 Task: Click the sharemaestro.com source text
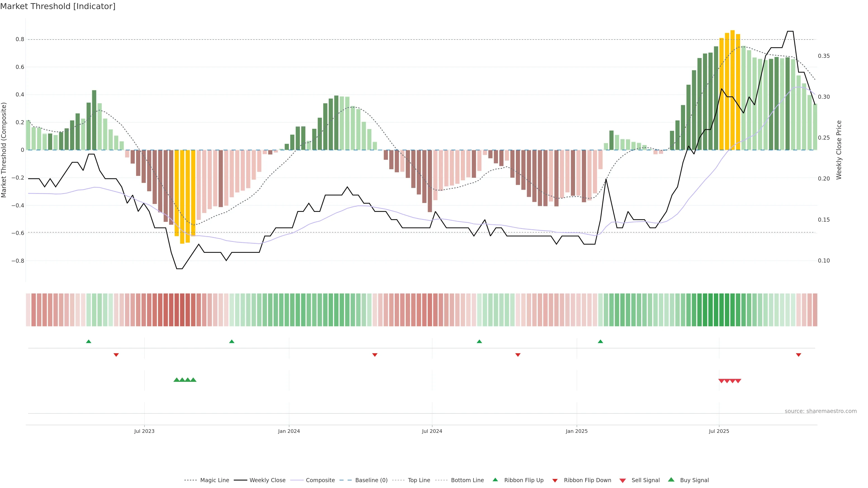[821, 411]
